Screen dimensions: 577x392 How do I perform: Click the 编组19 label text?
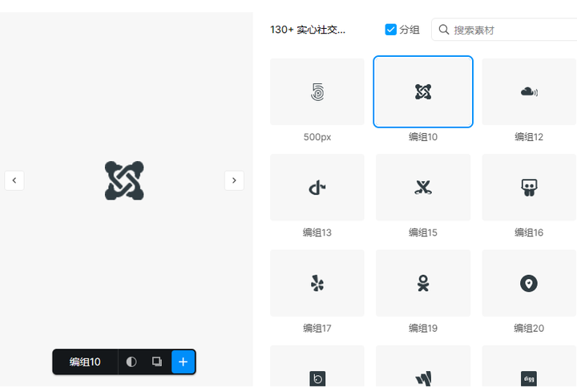coord(423,329)
